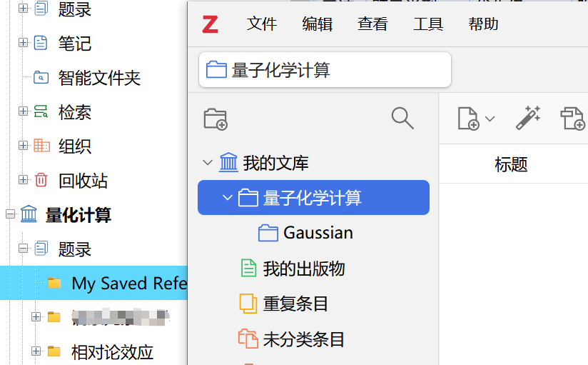Click the new item document icon
Viewport: 588px width, 365px height.
click(x=468, y=119)
